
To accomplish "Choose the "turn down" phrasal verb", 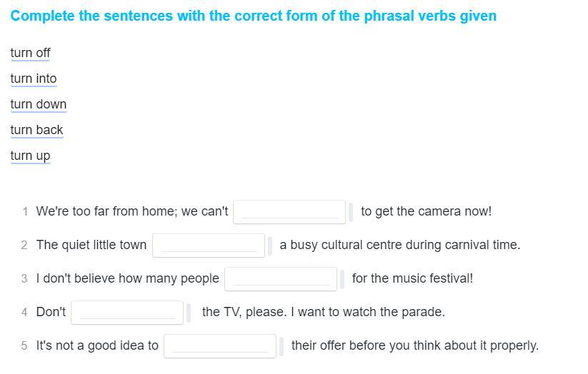I will click(x=39, y=104).
